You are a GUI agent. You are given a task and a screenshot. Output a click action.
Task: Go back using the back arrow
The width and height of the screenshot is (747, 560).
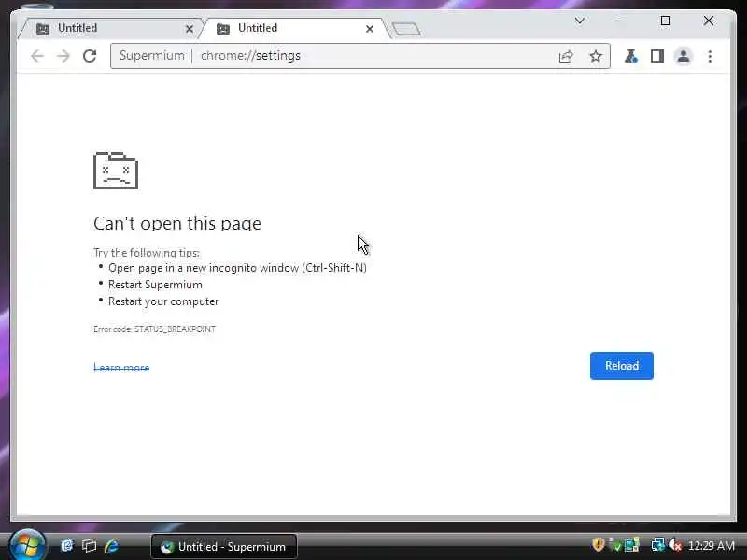(37, 56)
